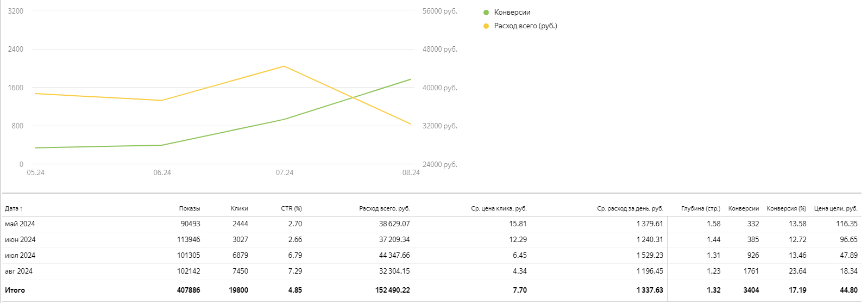Click conversion rate 23.64
Viewport: 868px width, 303px height.
pos(797,271)
